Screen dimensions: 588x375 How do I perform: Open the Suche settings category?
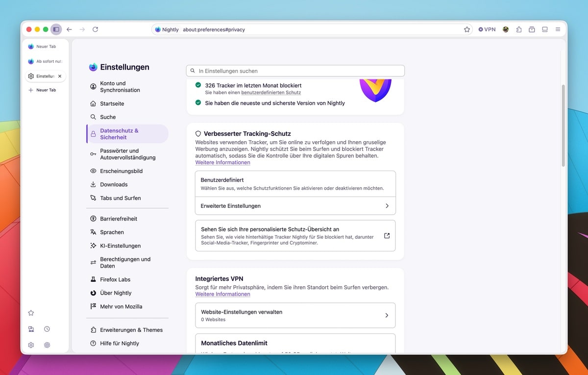click(x=127, y=117)
